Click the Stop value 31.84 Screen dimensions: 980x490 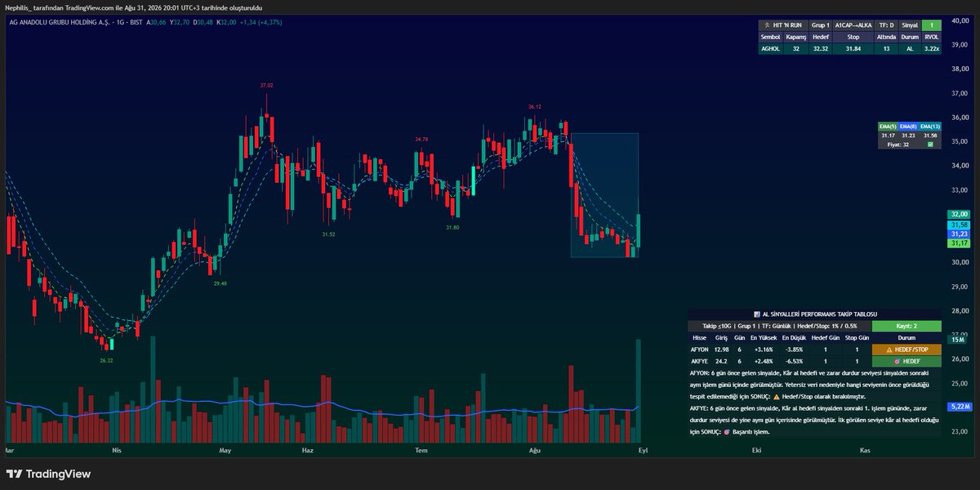tap(853, 48)
